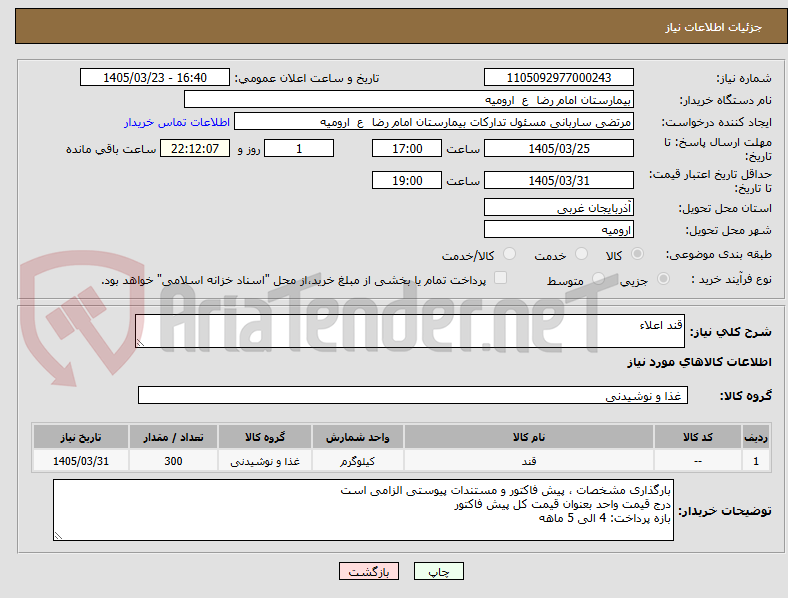
Task: Click the buyer organization name field
Action: coord(409,99)
